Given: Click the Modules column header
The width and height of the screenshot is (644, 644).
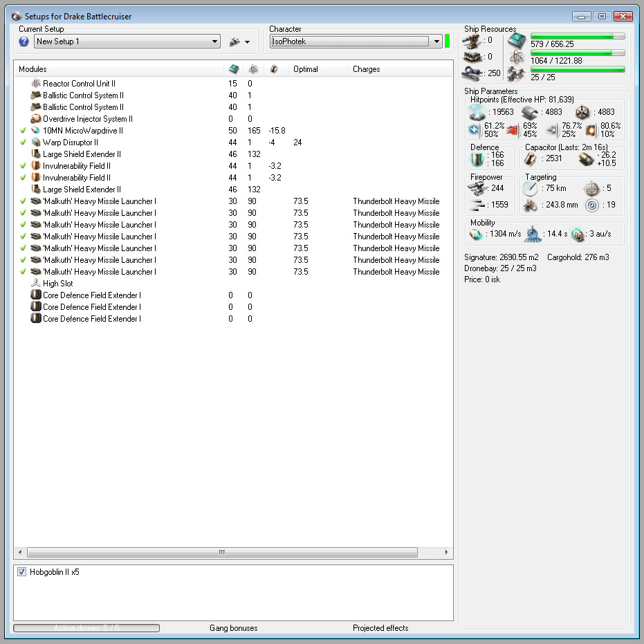Looking at the screenshot, I should (119, 69).
